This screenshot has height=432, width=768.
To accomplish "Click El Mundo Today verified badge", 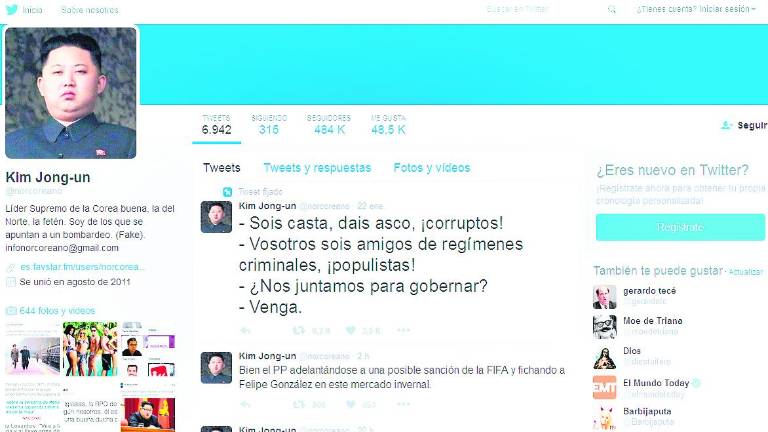I will [696, 383].
